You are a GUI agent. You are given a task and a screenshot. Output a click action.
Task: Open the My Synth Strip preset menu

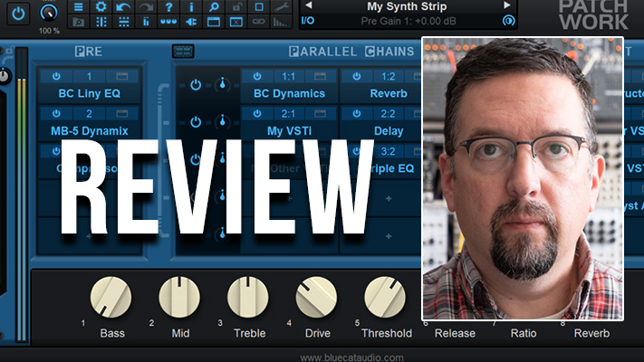(x=408, y=5)
